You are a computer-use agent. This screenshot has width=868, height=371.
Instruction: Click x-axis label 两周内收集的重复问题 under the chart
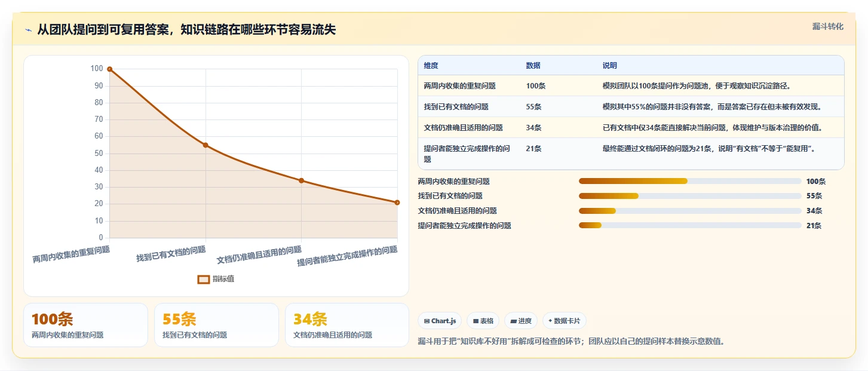point(71,255)
